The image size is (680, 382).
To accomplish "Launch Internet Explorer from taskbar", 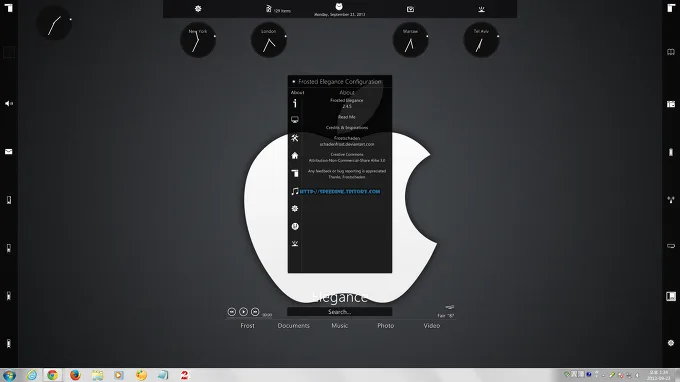I will pos(32,375).
